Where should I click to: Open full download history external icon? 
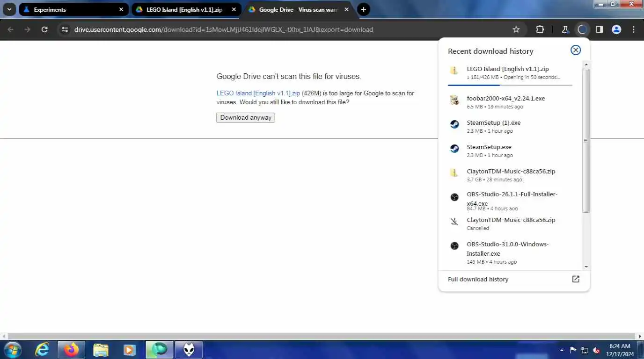[576, 279]
